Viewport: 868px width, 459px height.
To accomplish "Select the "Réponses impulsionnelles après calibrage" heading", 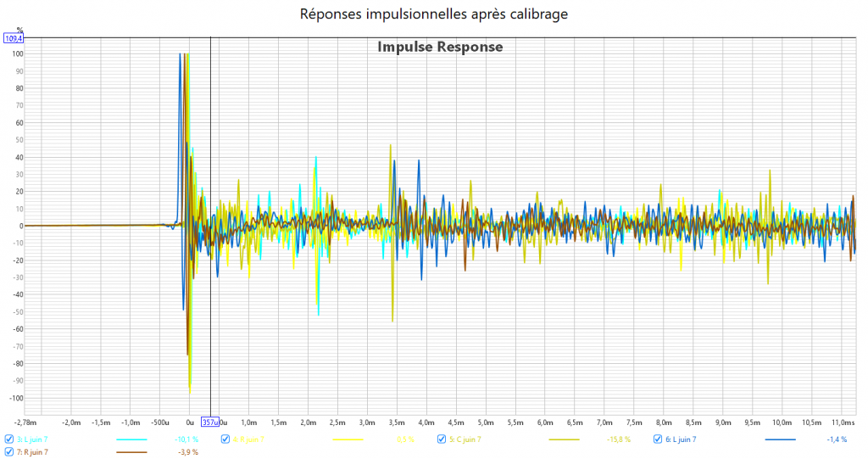I will click(x=434, y=14).
